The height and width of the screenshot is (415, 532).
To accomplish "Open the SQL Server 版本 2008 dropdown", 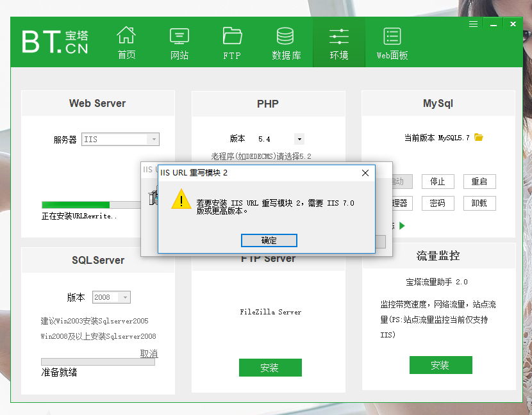I will tap(112, 297).
